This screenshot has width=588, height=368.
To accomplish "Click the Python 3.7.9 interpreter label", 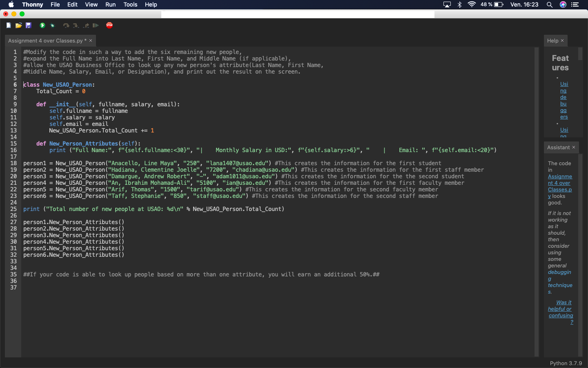I will click(566, 363).
